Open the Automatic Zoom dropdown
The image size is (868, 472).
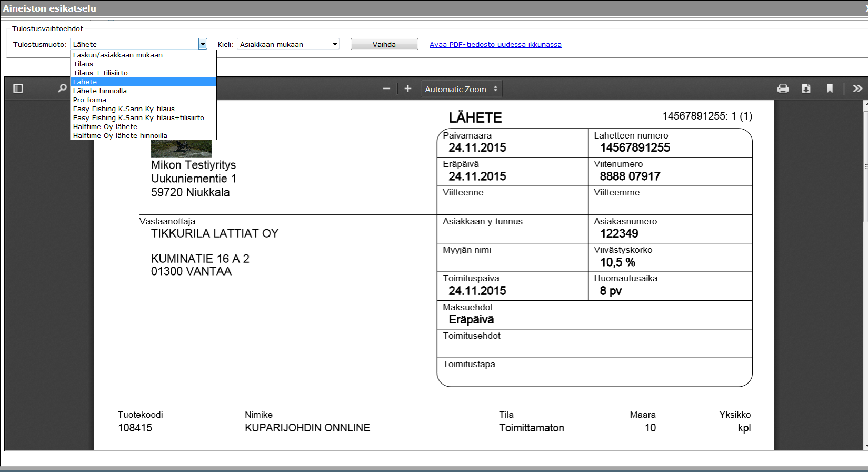point(461,89)
